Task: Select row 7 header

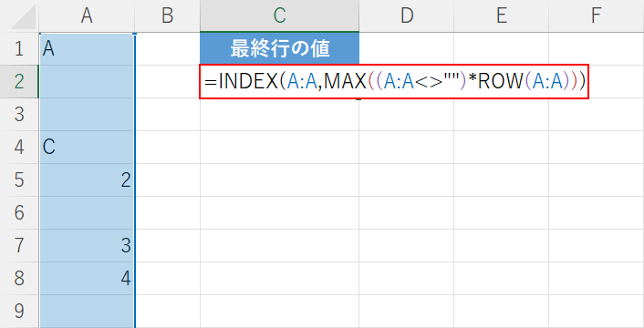Action: (x=19, y=246)
